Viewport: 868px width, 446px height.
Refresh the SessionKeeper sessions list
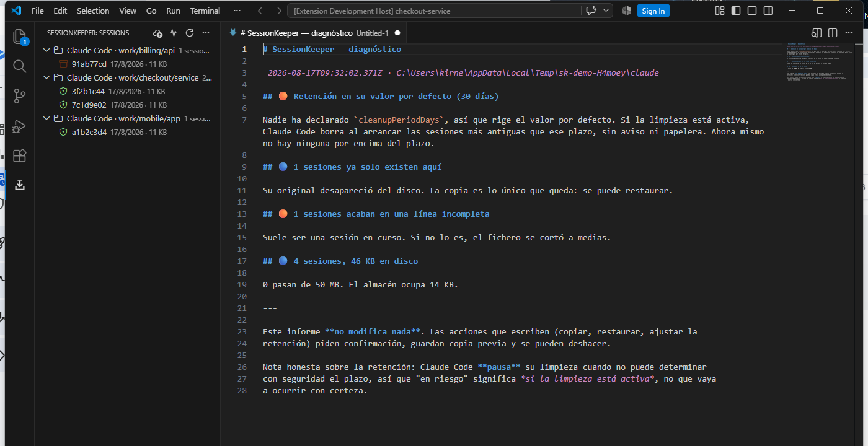coord(190,33)
